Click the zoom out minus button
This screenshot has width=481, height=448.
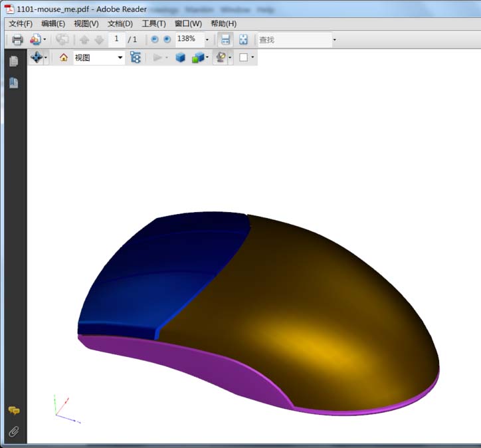tap(155, 40)
